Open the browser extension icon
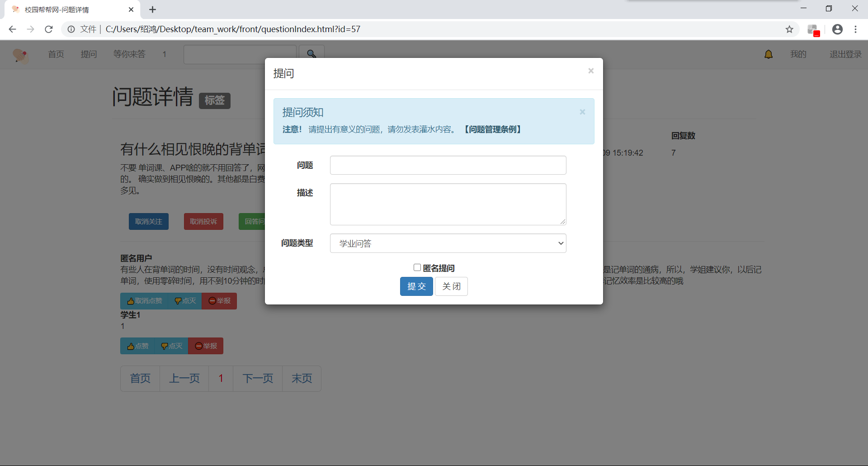The width and height of the screenshot is (868, 466). (x=813, y=30)
